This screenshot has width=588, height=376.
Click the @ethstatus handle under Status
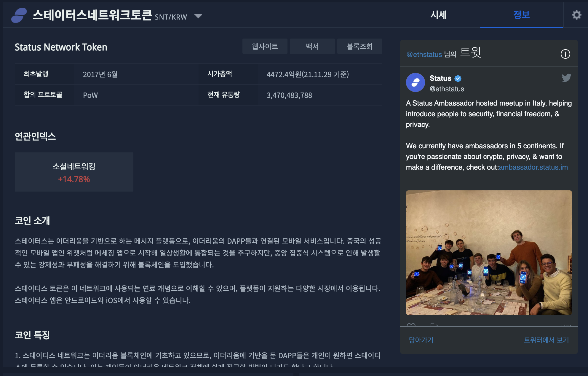click(447, 89)
